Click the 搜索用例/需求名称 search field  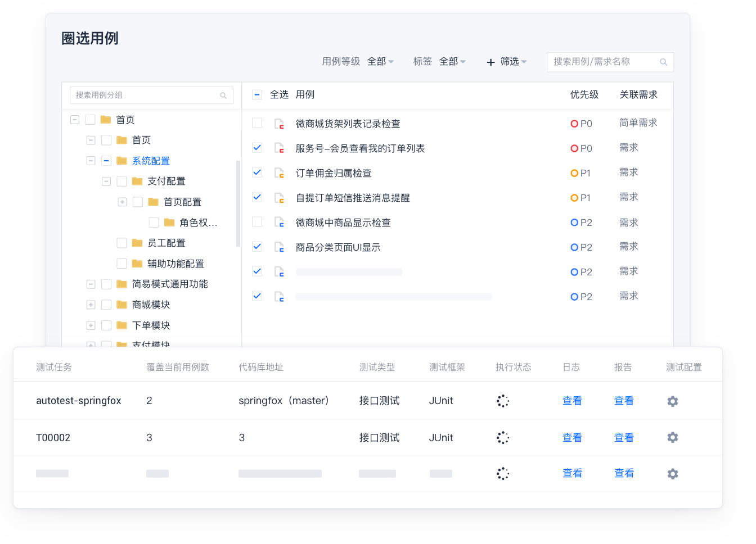pos(602,62)
